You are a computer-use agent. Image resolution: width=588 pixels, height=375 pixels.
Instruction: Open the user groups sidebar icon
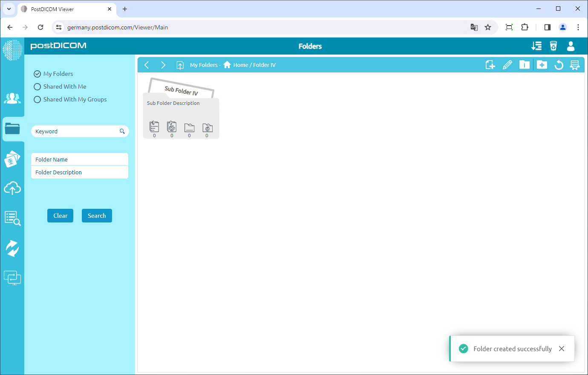click(x=12, y=98)
